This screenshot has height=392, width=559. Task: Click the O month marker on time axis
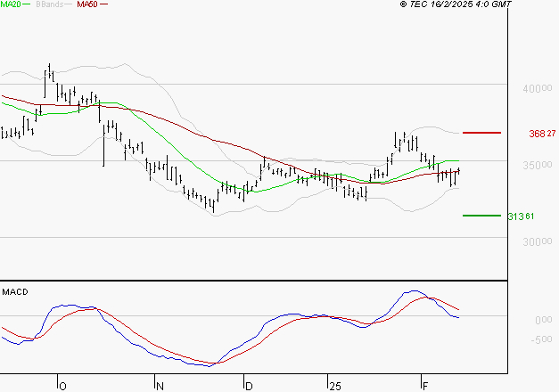[x=62, y=386]
